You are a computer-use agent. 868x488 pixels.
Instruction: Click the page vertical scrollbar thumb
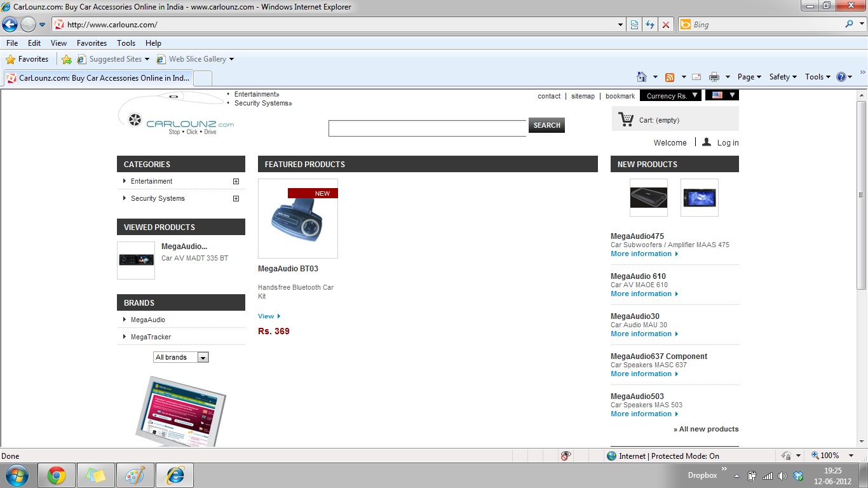tap(862, 194)
